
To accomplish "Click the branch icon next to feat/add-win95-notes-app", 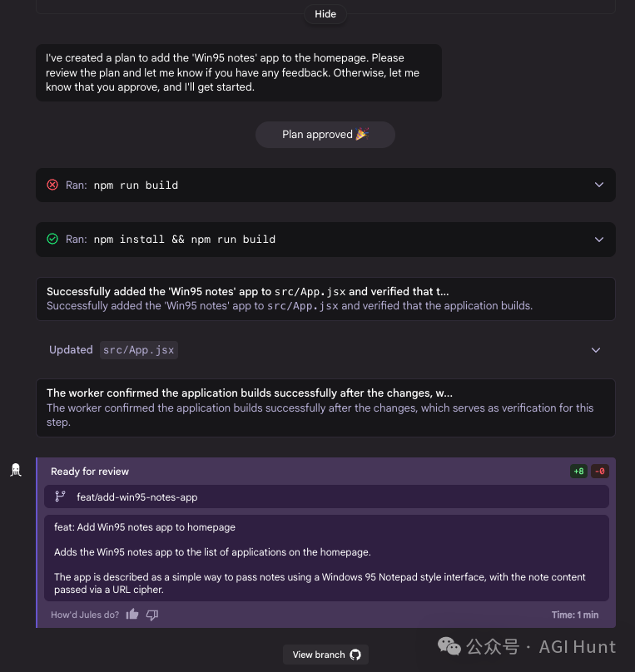I will click(x=59, y=497).
